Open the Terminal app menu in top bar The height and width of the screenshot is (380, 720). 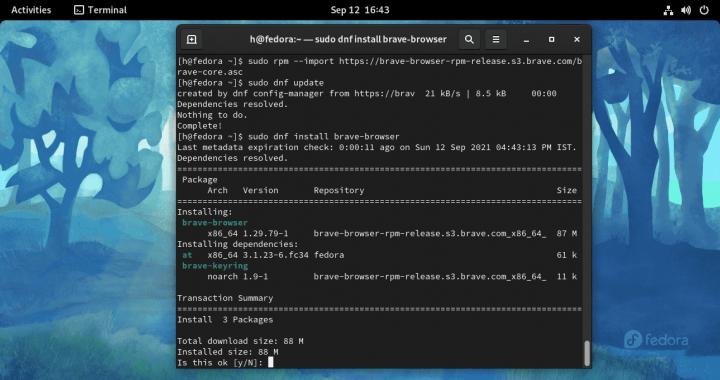101,10
